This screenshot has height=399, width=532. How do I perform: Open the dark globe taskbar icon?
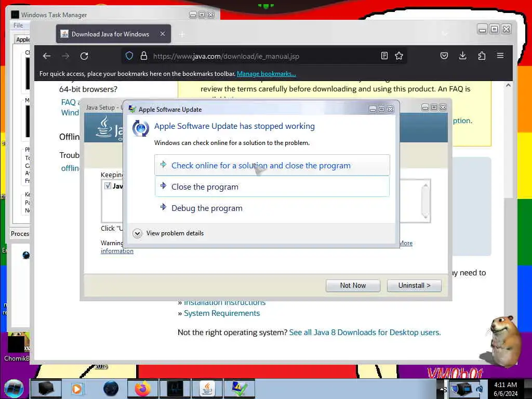111,389
